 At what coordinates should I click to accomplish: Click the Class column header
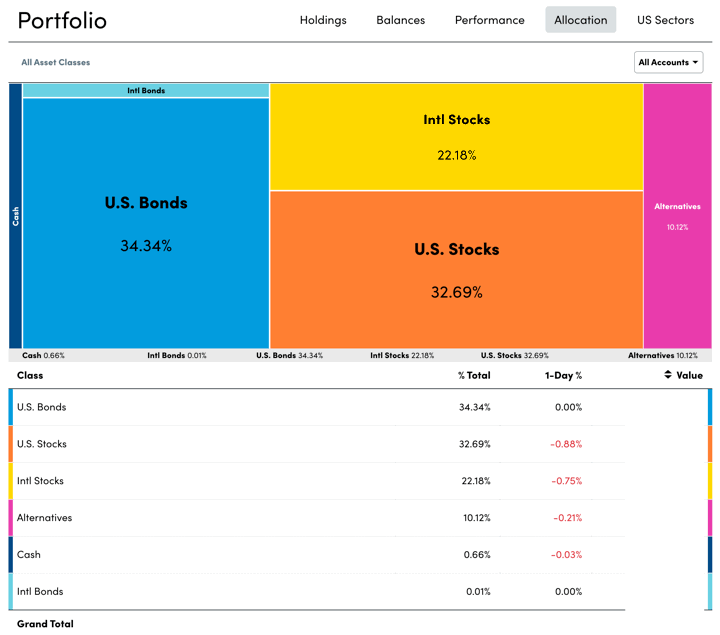pos(30,375)
